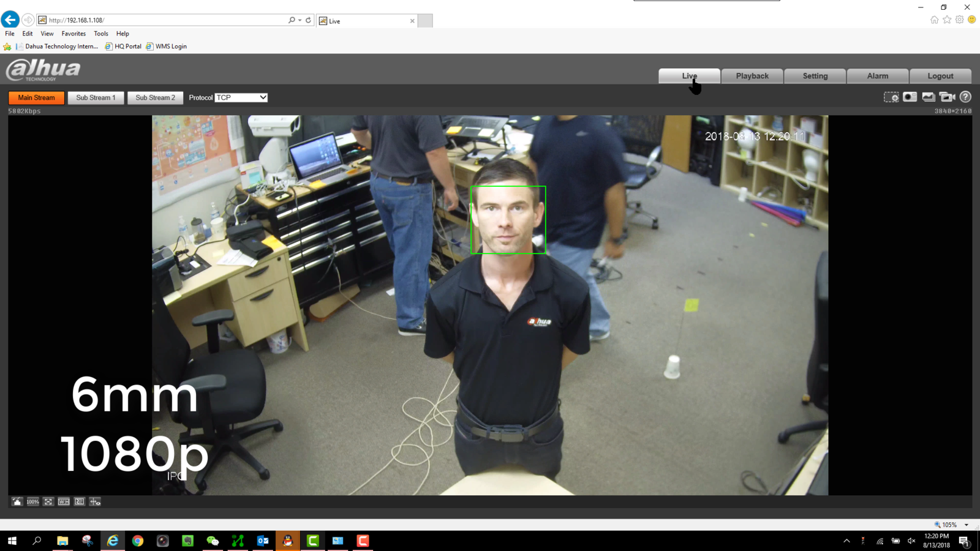This screenshot has width=980, height=551.
Task: Open the Protocol TCP dropdown
Action: 241,98
